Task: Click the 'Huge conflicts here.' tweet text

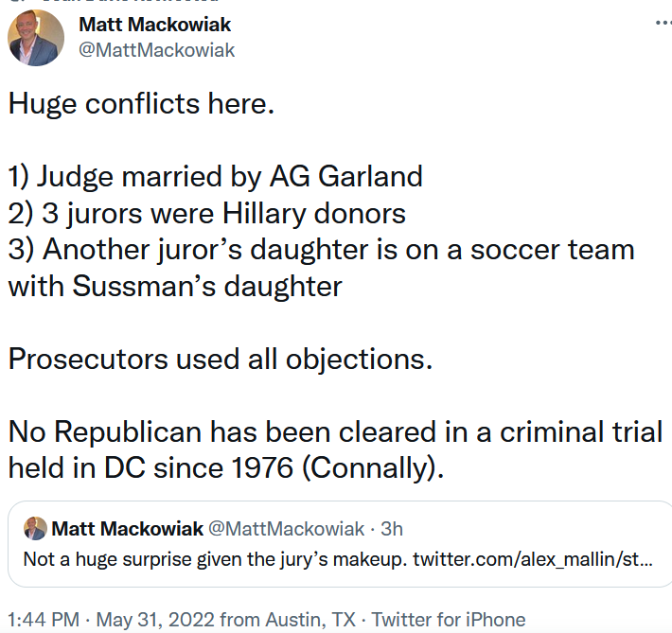Action: pos(141,104)
